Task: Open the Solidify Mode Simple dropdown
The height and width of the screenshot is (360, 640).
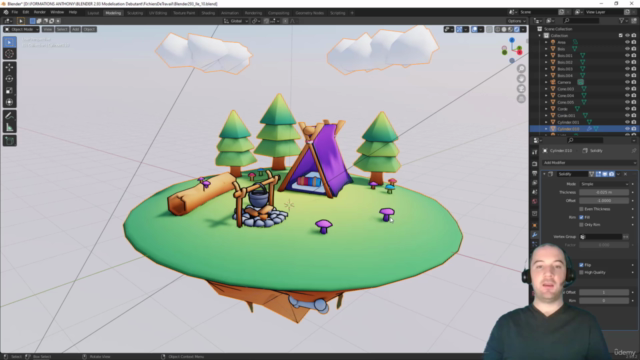Action: point(604,184)
